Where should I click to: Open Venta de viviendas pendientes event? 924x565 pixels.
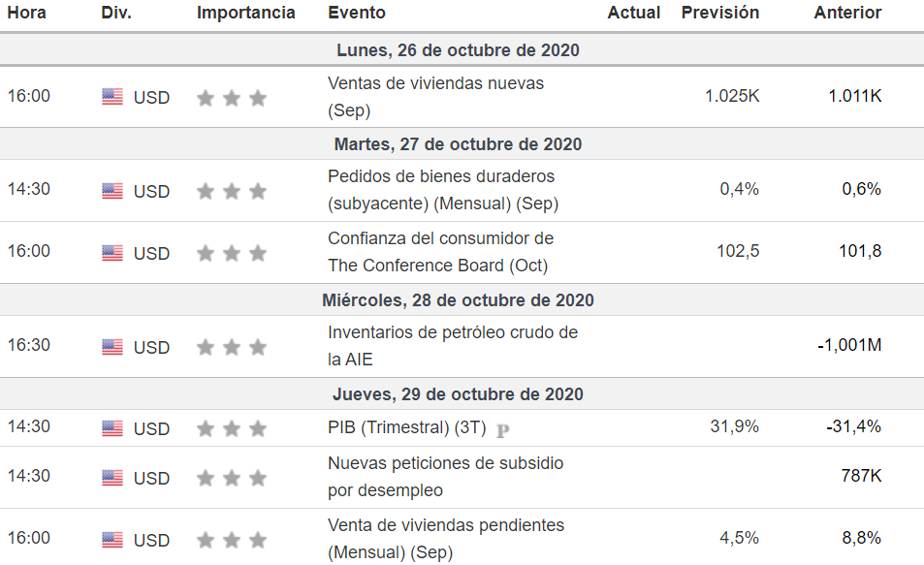[446, 525]
